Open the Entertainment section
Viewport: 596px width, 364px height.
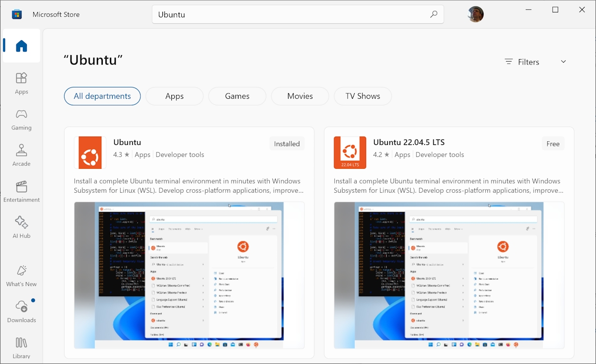21,192
